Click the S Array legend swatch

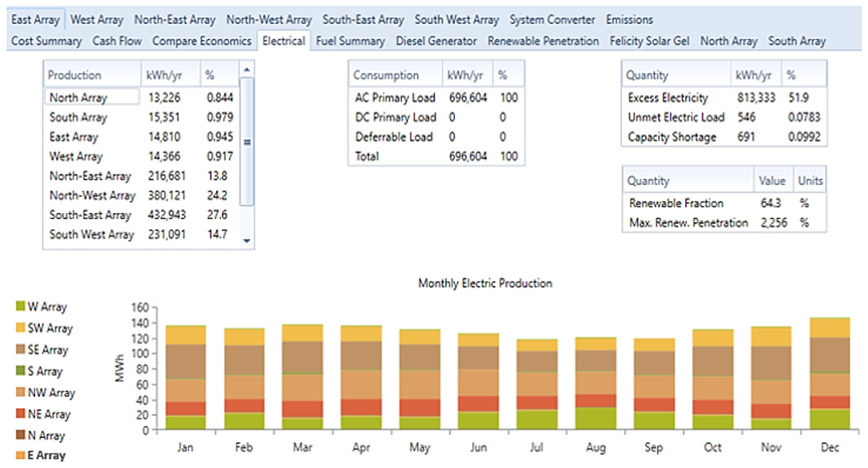pyautogui.click(x=20, y=370)
